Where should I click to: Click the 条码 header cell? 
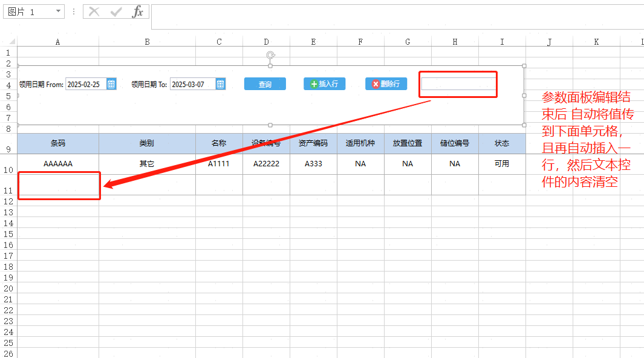(58, 143)
